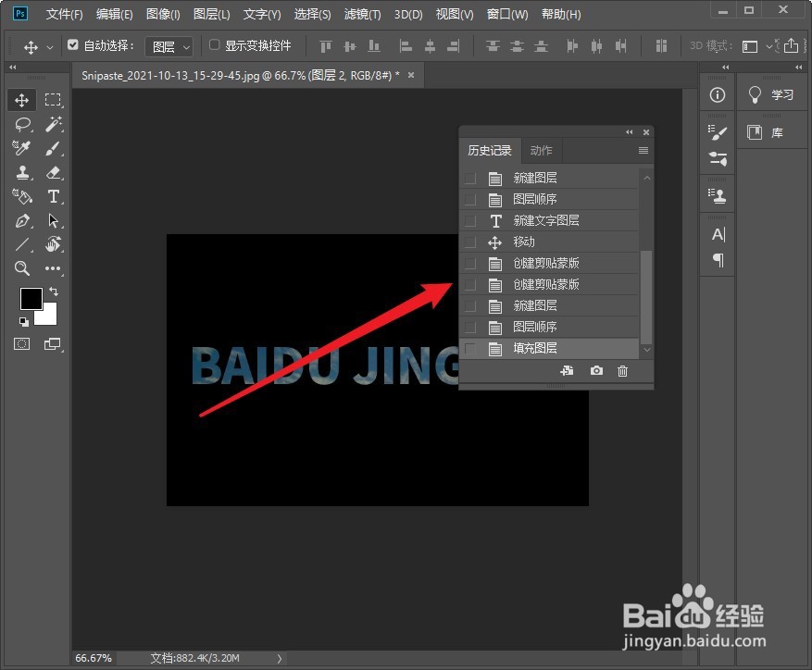The image size is (812, 670).
Task: Open the 图像(I) menu
Action: pyautogui.click(x=163, y=15)
